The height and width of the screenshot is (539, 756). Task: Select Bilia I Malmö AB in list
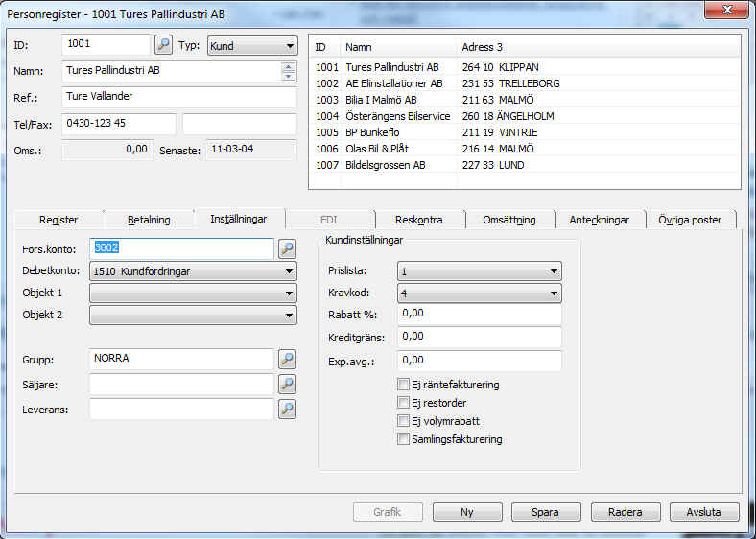point(381,100)
